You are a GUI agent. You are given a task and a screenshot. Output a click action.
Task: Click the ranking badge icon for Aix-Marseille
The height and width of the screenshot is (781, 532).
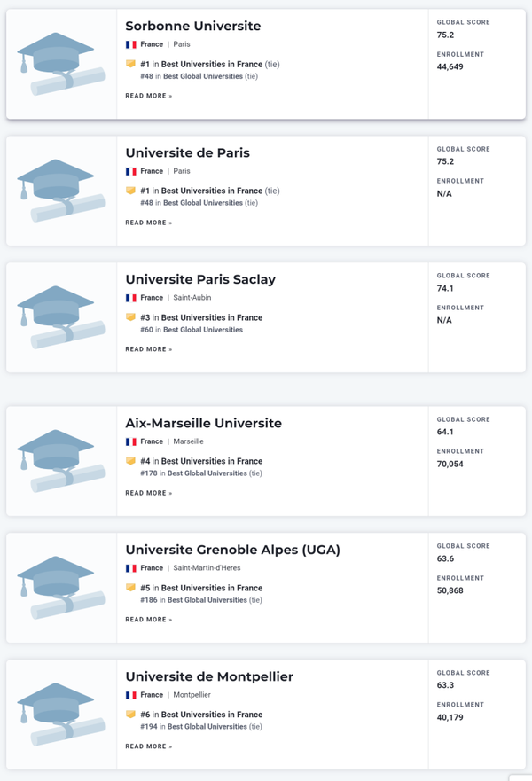point(130,461)
